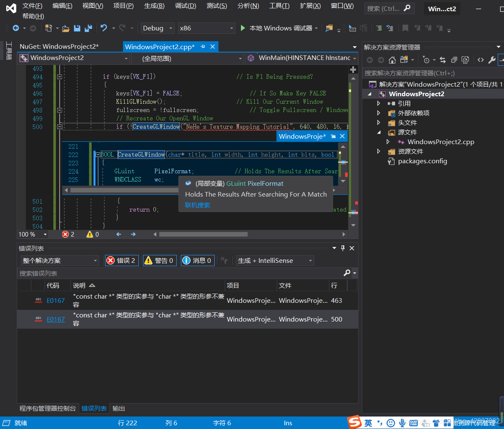The height and width of the screenshot is (429, 504).
Task: Click the home icon in Solution Explorer
Action: 392,60
